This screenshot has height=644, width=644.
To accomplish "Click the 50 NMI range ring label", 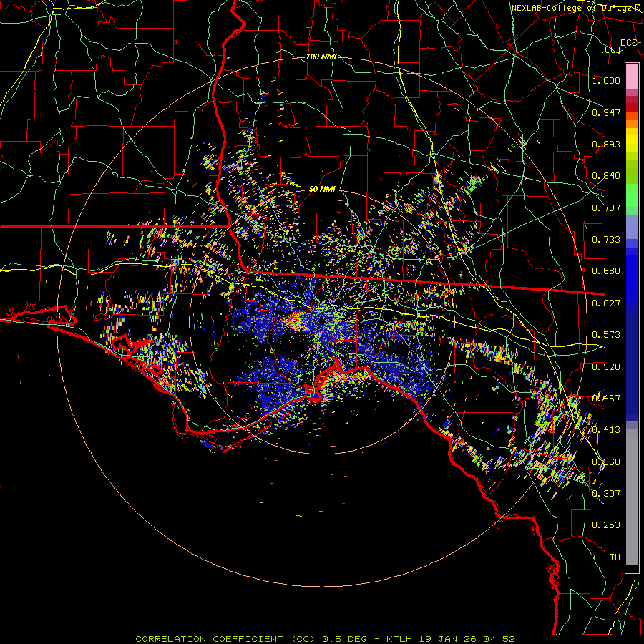I will (x=322, y=189).
